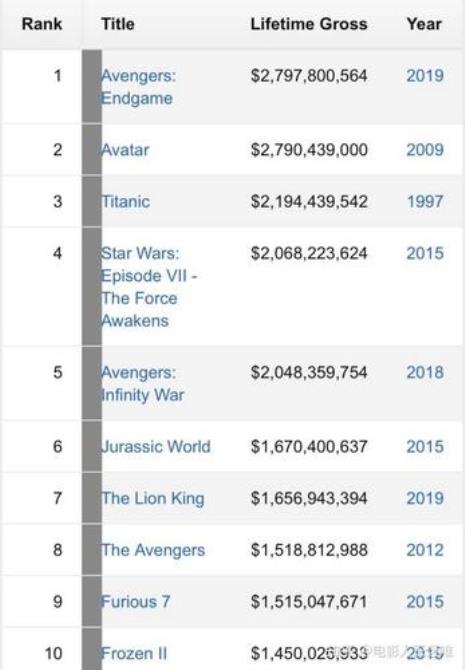The height and width of the screenshot is (670, 465).
Task: Open The Lion King link
Action: [153, 498]
